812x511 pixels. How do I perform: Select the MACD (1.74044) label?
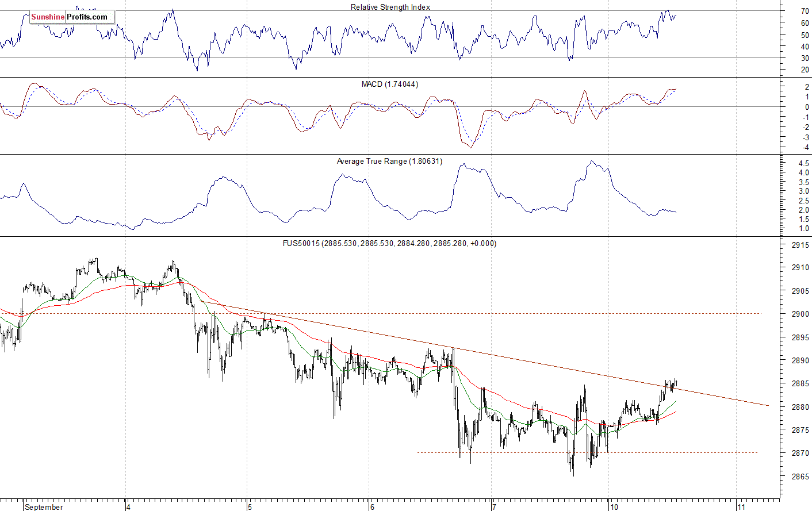click(x=390, y=84)
